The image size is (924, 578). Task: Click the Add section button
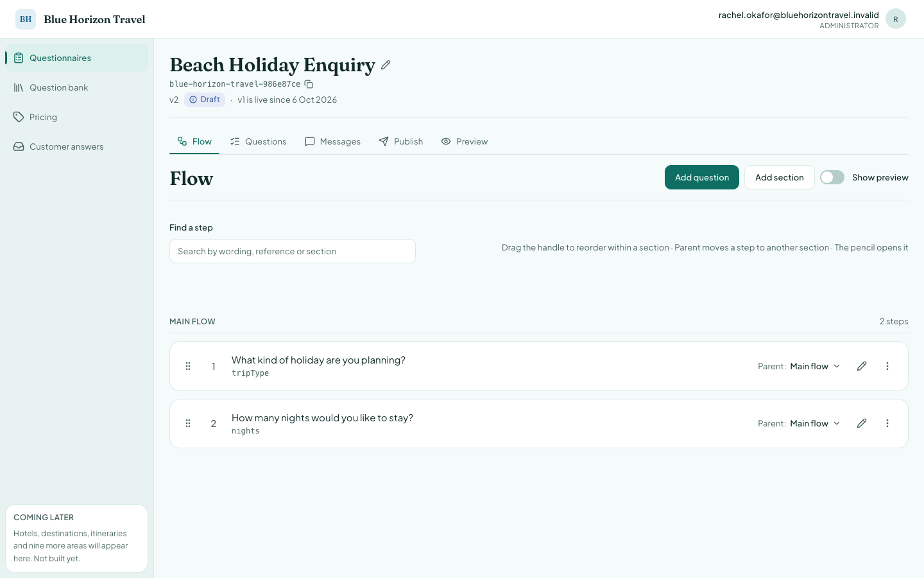[780, 177]
